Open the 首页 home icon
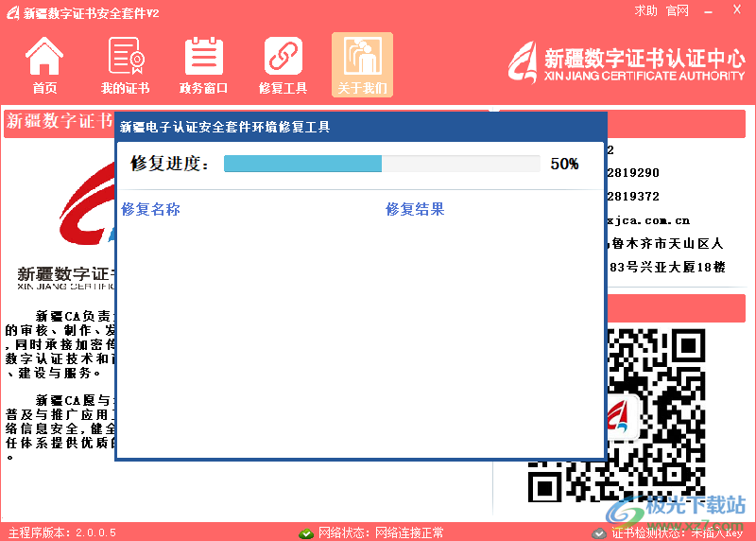This screenshot has width=756, height=541. [44, 65]
